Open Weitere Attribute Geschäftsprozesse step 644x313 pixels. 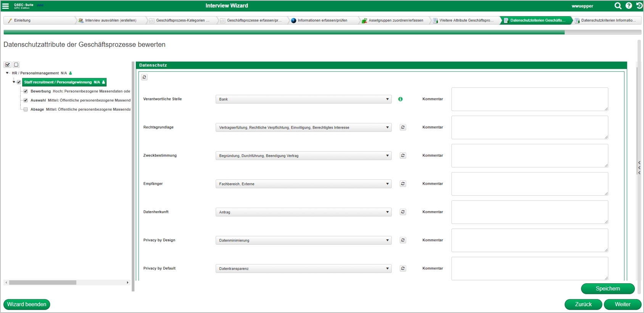(466, 21)
